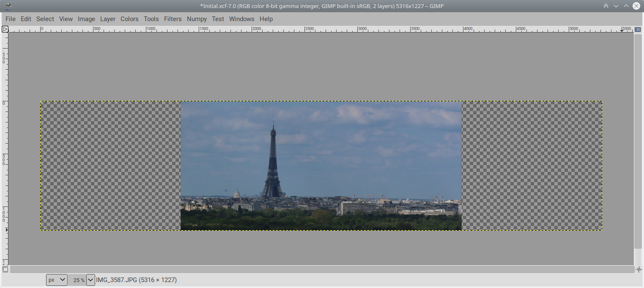Screen dimensions: 644x288
Task: Open the px unit dropdown
Action: click(57, 280)
